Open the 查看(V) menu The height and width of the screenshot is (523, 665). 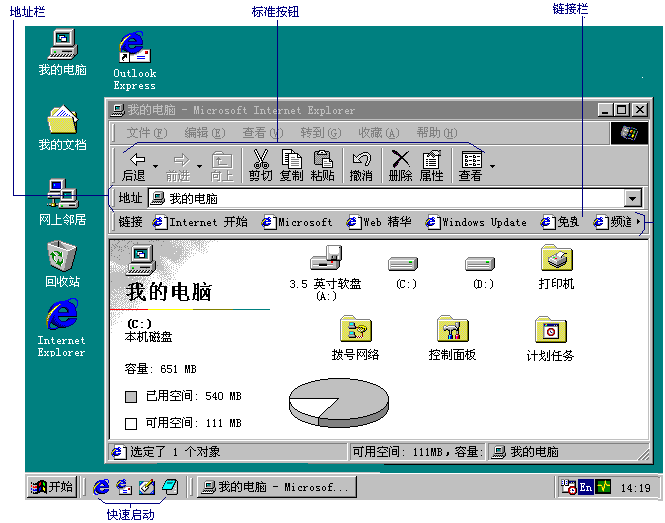(x=263, y=133)
